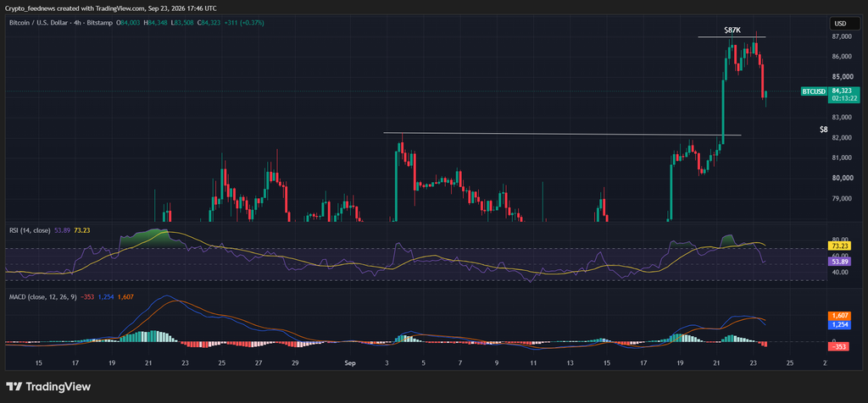This screenshot has height=403, width=868.
Task: Click the 13 date label on time axis
Action: tap(570, 363)
